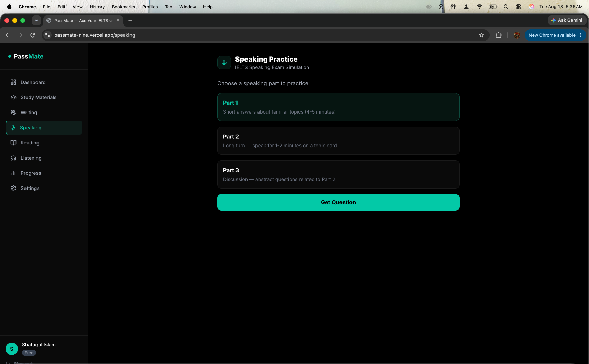Close the PassMate tab

click(x=118, y=20)
